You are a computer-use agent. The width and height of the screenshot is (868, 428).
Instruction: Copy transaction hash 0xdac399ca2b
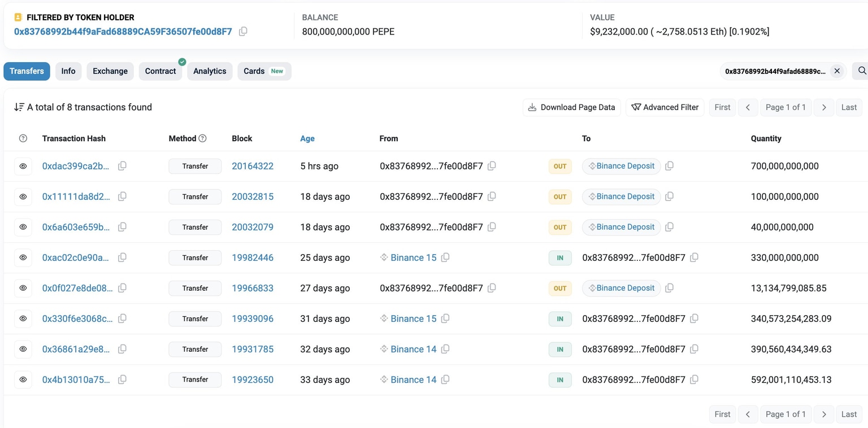(x=122, y=166)
